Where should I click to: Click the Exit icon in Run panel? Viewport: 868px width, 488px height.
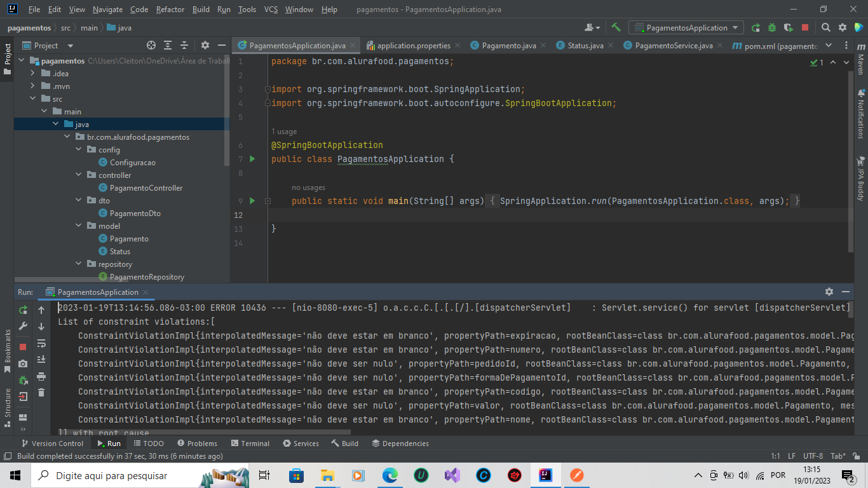(x=23, y=396)
